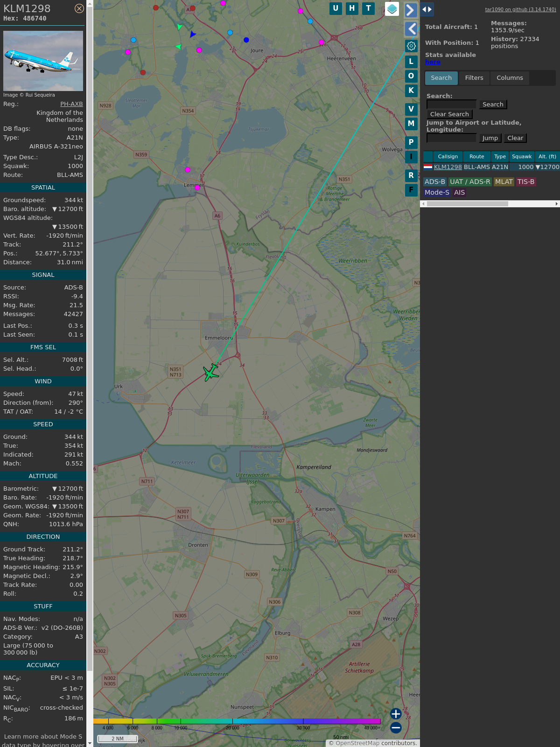560x747 pixels.
Task: Zoom in with the plus button
Action: (396, 714)
